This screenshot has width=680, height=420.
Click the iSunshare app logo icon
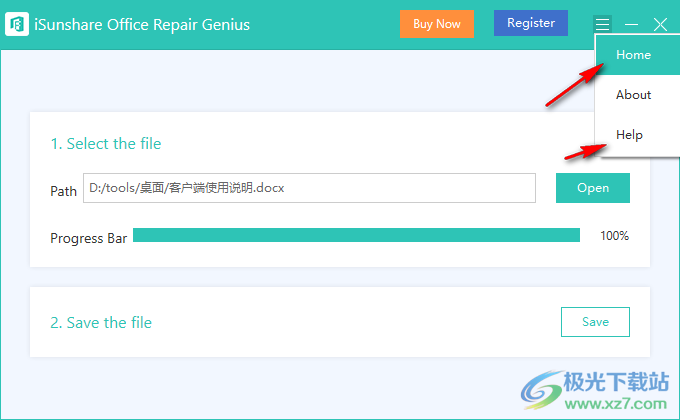coord(17,24)
